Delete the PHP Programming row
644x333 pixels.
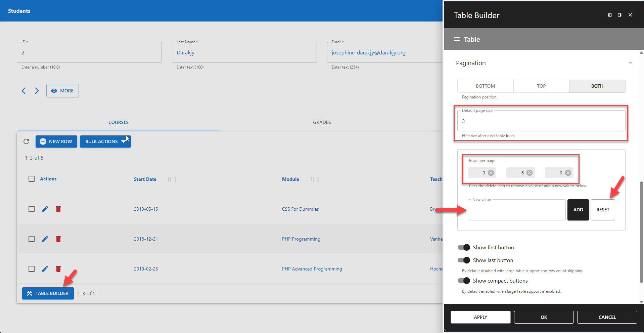pos(58,239)
